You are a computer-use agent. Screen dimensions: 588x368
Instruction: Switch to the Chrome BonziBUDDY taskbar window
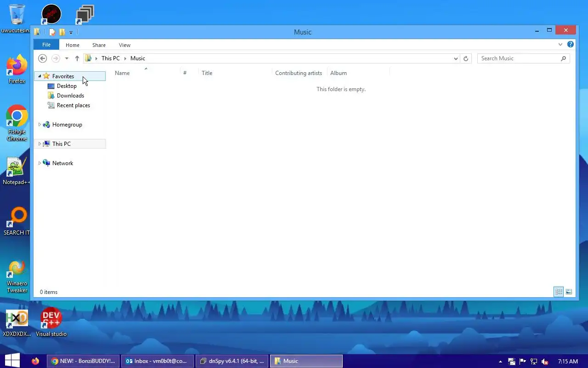pyautogui.click(x=83, y=361)
